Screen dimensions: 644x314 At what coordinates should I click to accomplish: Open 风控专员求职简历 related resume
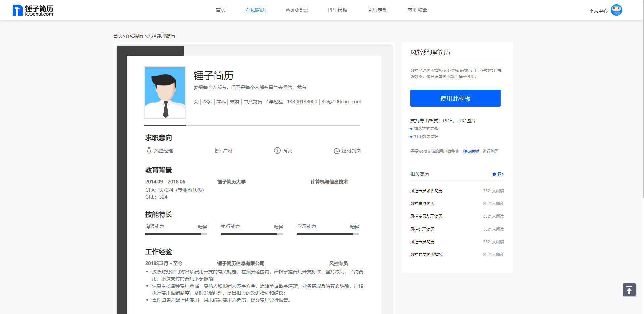426,191
